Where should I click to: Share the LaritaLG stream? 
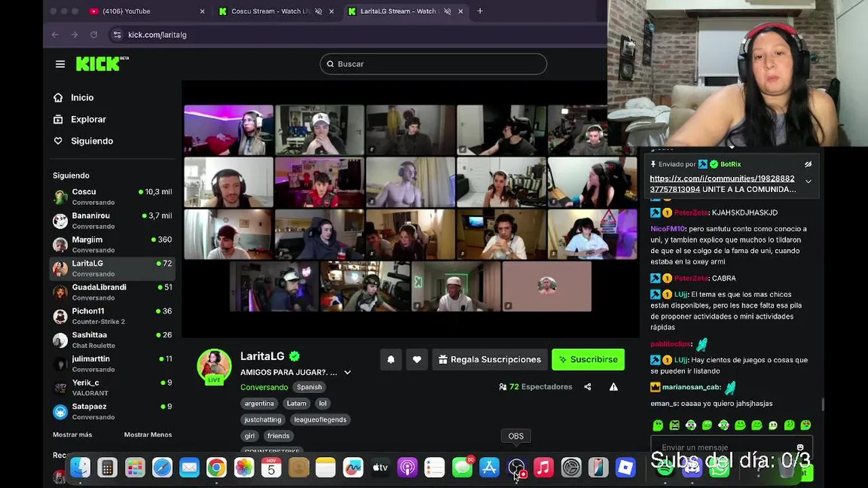587,387
